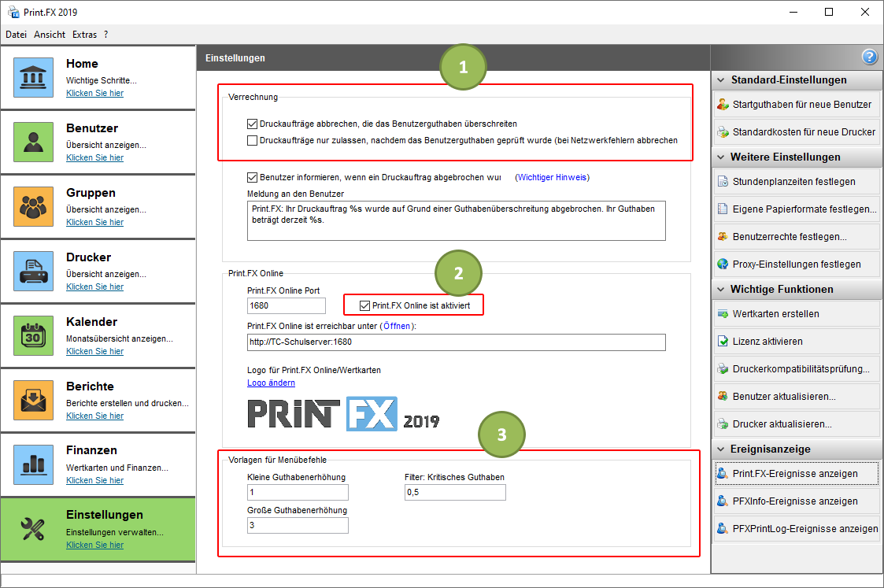Click the Eigene Papierformate festlegen icon
Screen dimensions: 884x588
click(723, 209)
